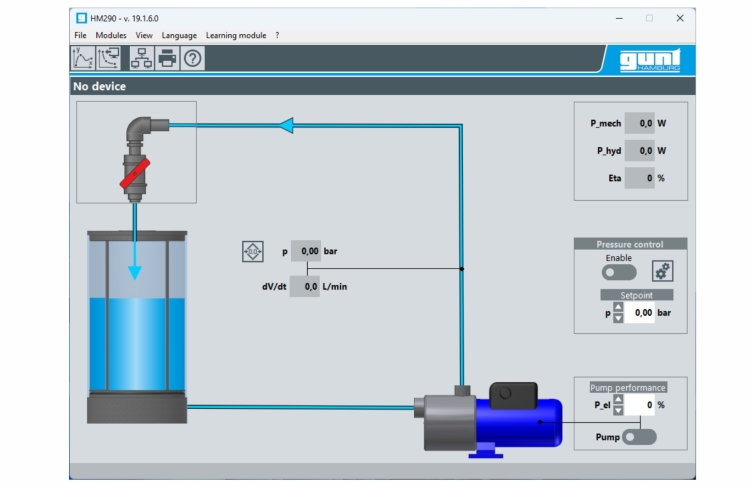
Task: Click the Setpoint label bar
Action: pos(637,295)
